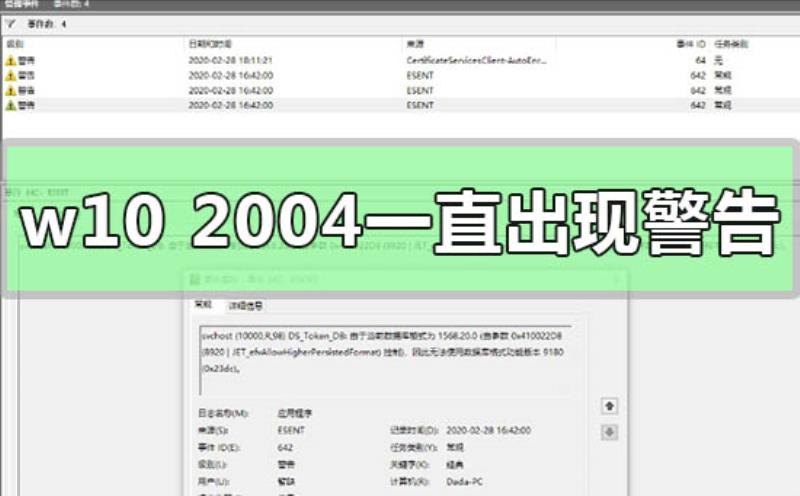The width and height of the screenshot is (800, 496).
Task: Click the Dada-PC computer name value
Action: tap(464, 481)
